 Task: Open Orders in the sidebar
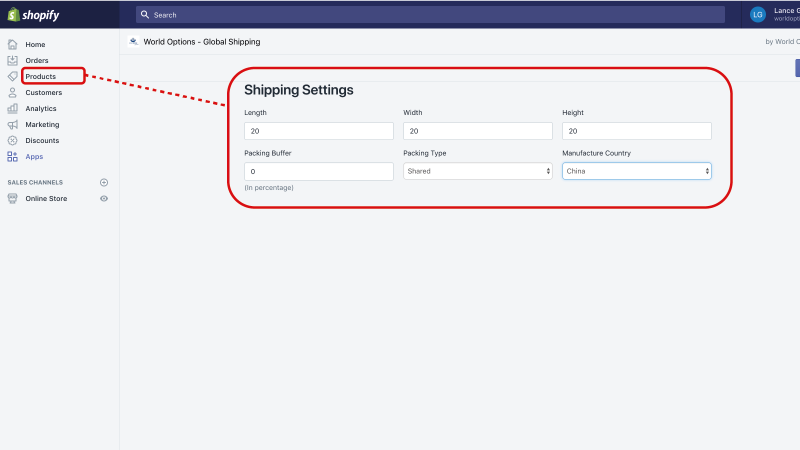[x=37, y=60]
